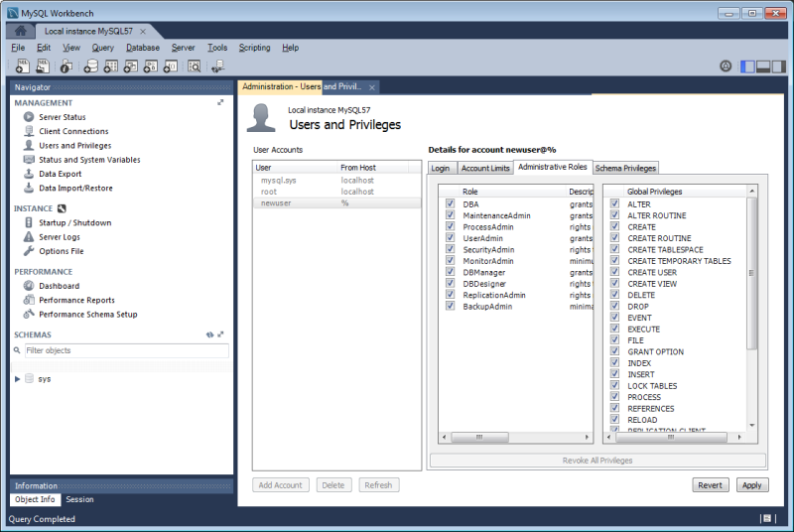Create a new SQL tab toolbar icon
794x532 pixels.
click(x=22, y=66)
